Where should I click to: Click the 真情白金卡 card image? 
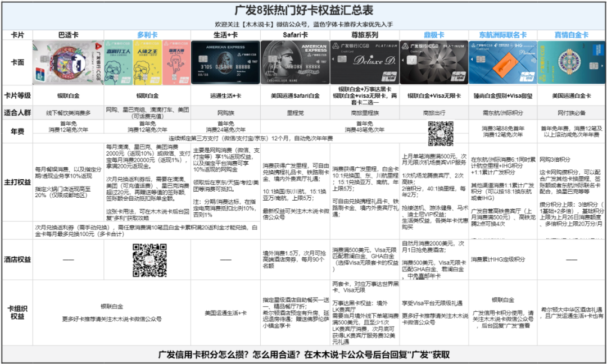click(572, 63)
